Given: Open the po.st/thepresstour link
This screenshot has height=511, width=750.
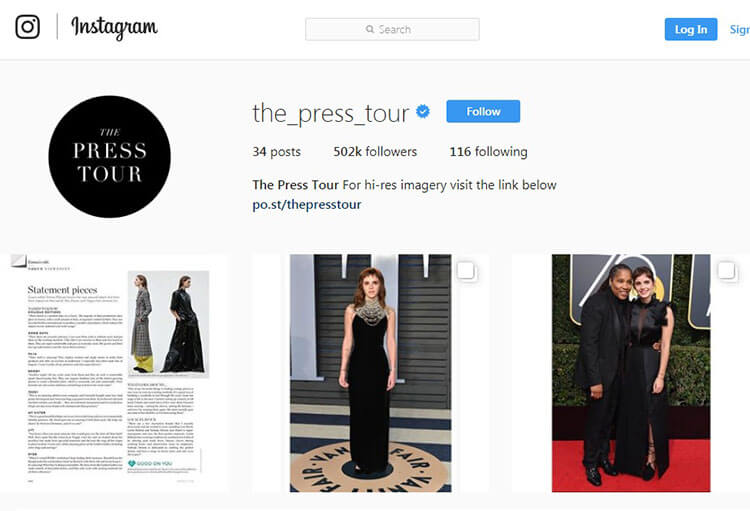Looking at the screenshot, I should point(307,204).
